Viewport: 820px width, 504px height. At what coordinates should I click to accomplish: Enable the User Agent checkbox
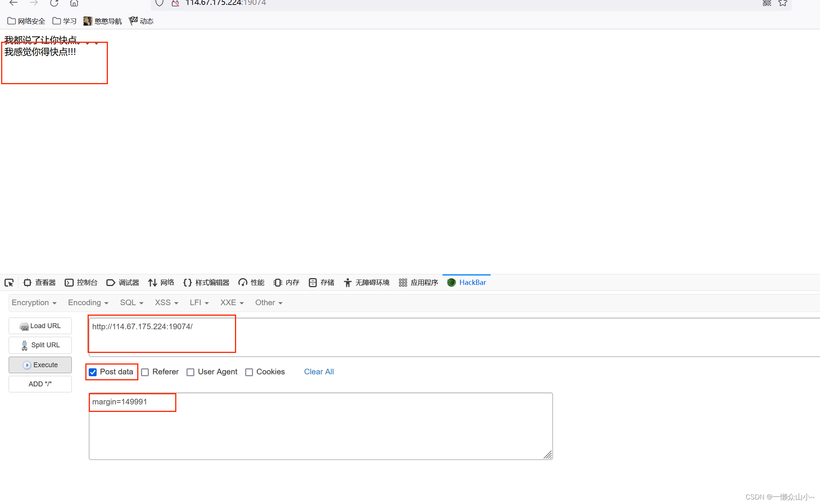(191, 372)
